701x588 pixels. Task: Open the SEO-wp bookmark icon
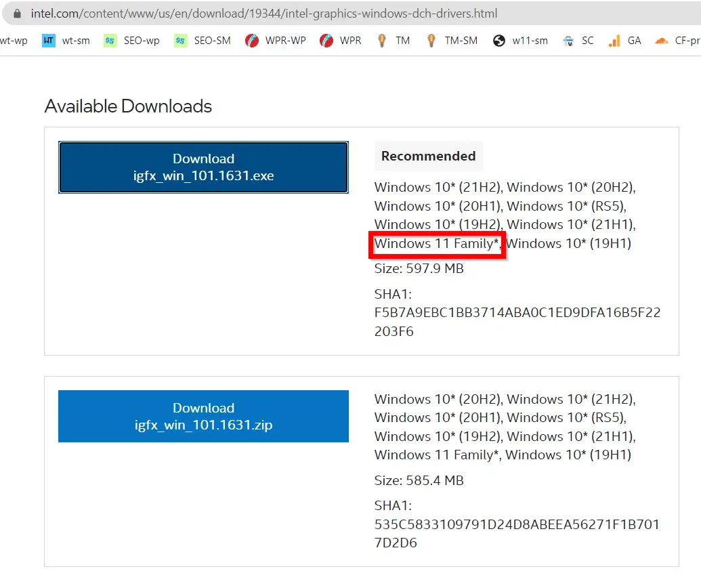coord(110,41)
